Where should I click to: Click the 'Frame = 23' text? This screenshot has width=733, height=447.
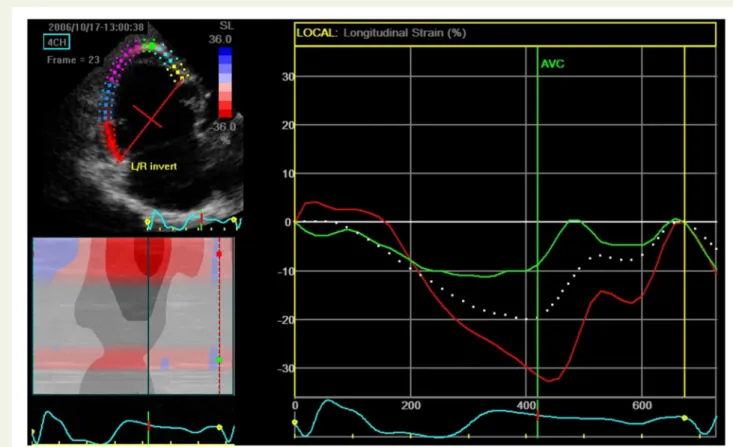[73, 60]
